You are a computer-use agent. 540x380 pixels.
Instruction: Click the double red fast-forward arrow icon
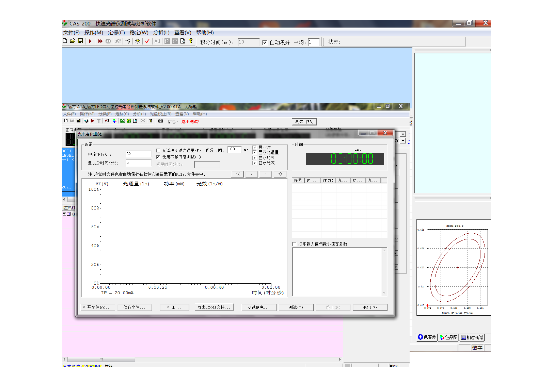pyautogui.click(x=100, y=41)
